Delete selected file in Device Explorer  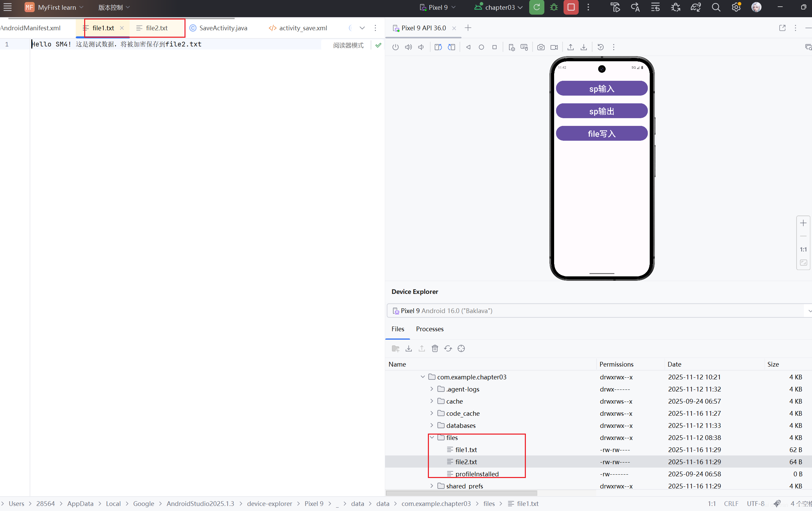[435, 348]
